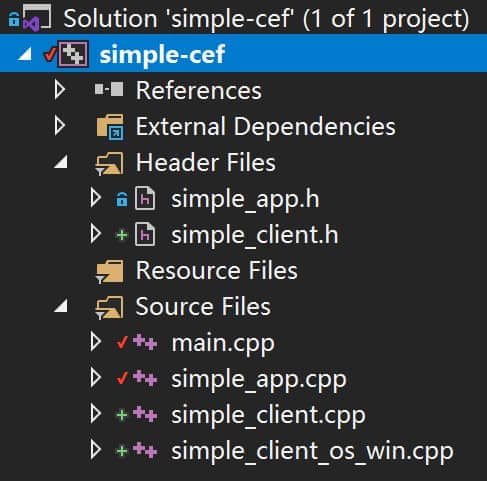
Task: Collapse the simple-cef project node
Action: point(25,54)
